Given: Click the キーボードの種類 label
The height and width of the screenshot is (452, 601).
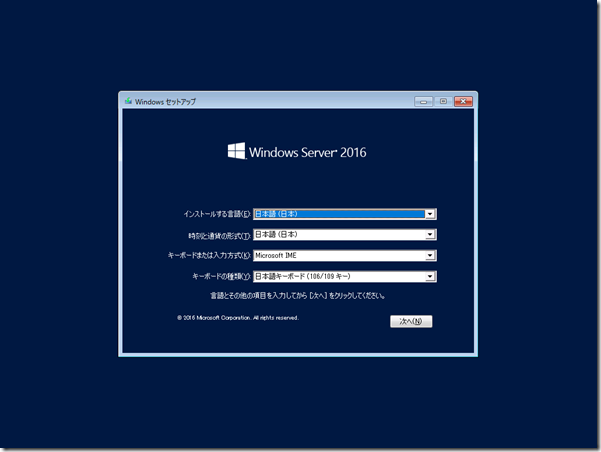Looking at the screenshot, I should pos(220,276).
